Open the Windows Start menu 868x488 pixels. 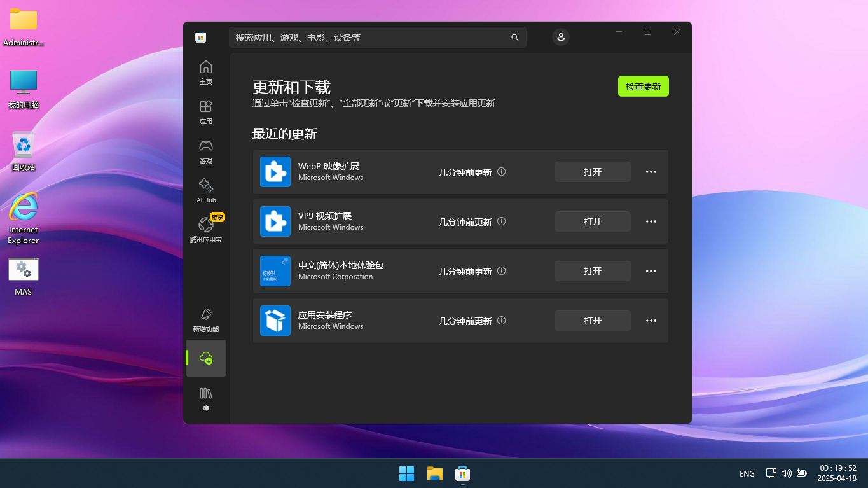406,473
